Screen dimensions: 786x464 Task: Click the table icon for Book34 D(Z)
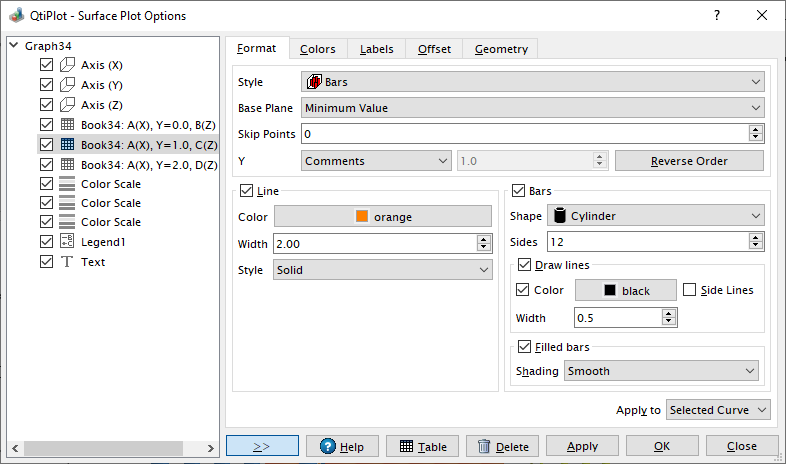(67, 164)
